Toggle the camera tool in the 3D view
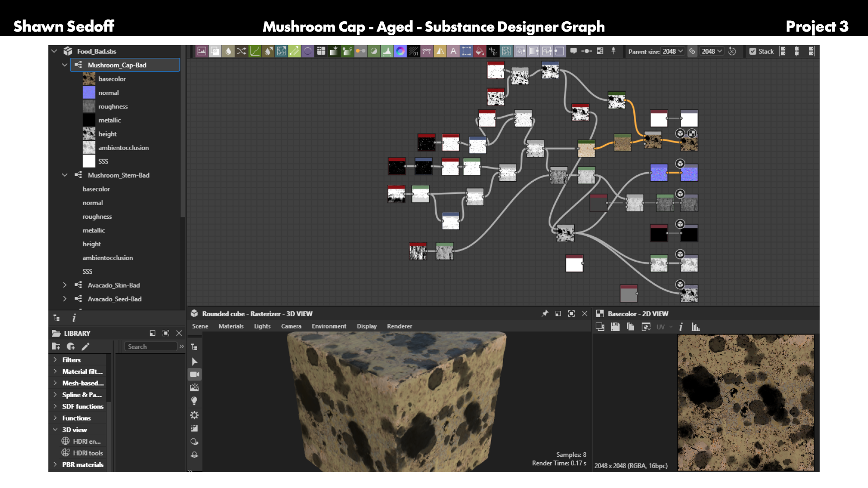 (x=195, y=375)
